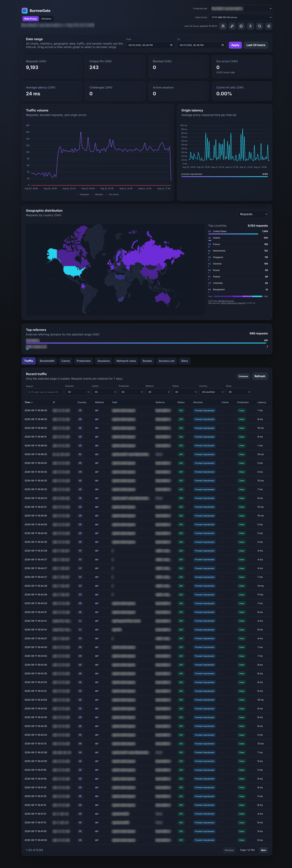Screen dimensions: 292x868
Task: Open the All countries filter dropdown
Action: [212, 392]
